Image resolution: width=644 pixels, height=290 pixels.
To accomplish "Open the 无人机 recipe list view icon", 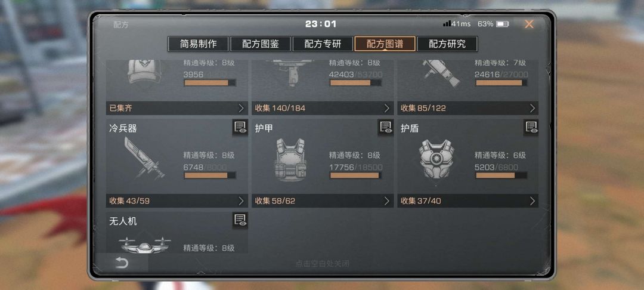I will [x=240, y=220].
